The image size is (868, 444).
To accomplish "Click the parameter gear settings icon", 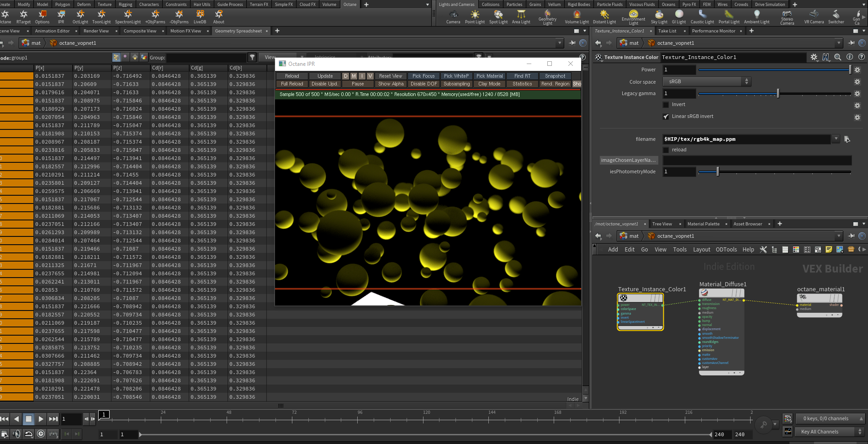I will click(814, 57).
